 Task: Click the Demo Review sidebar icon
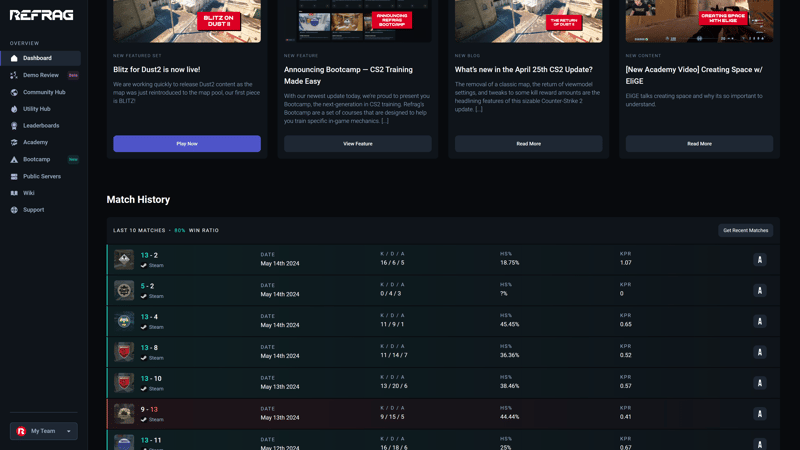(x=14, y=75)
